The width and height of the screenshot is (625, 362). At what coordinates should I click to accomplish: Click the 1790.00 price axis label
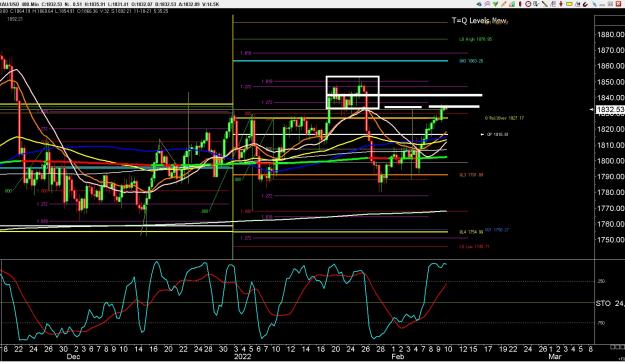pyautogui.click(x=610, y=177)
